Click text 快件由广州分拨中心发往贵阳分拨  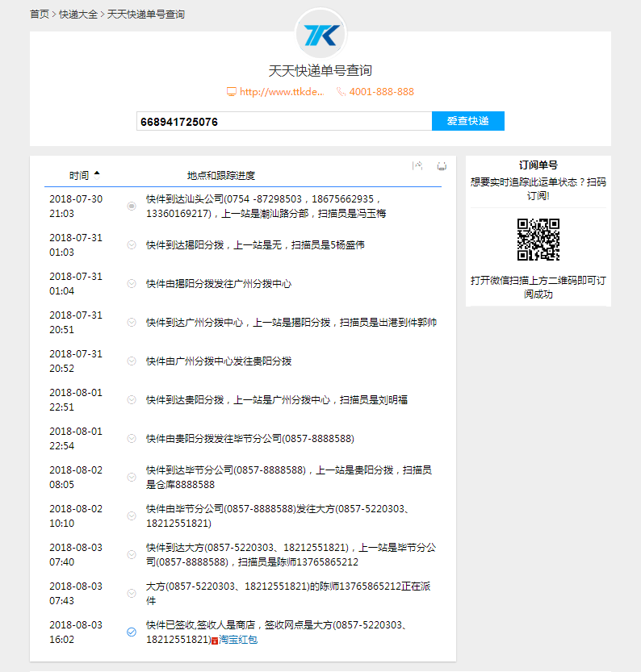(219, 361)
